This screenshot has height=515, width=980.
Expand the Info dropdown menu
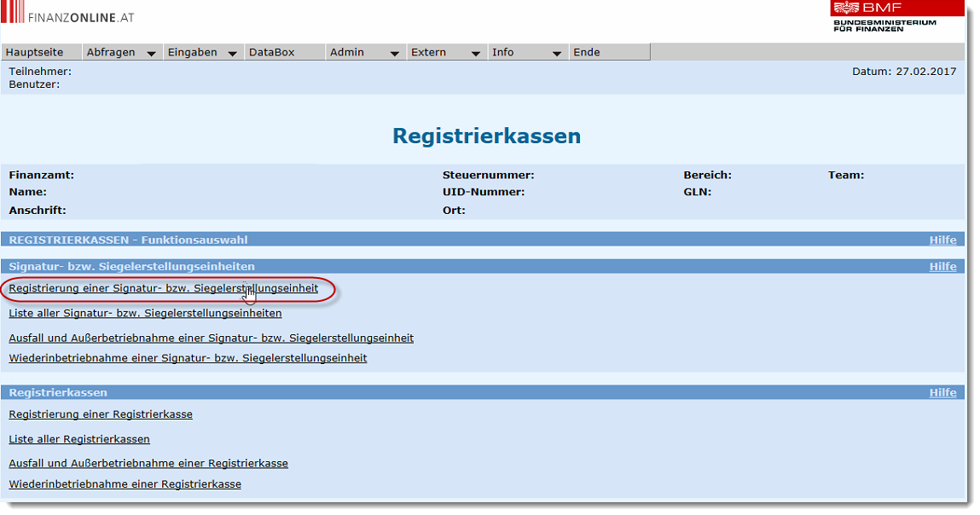click(x=526, y=52)
